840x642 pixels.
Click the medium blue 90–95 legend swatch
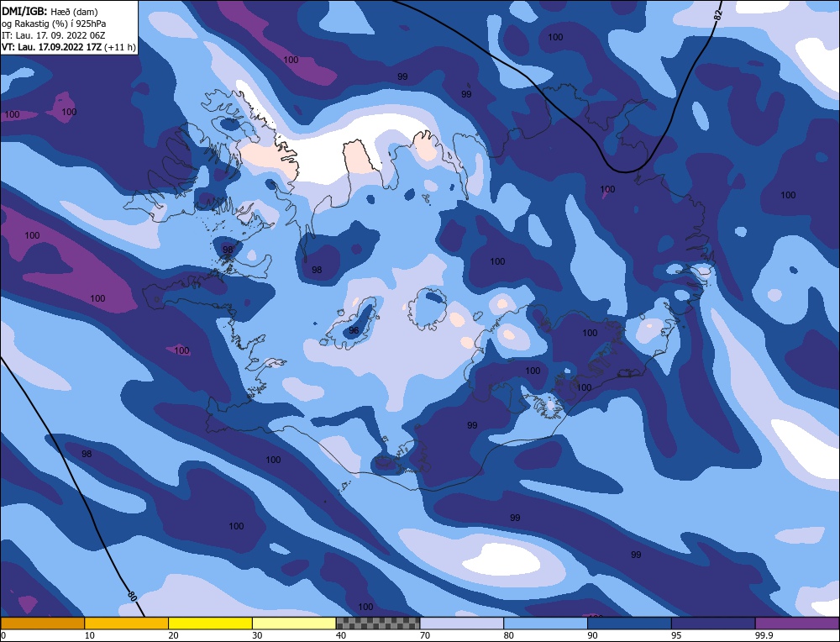click(629, 624)
